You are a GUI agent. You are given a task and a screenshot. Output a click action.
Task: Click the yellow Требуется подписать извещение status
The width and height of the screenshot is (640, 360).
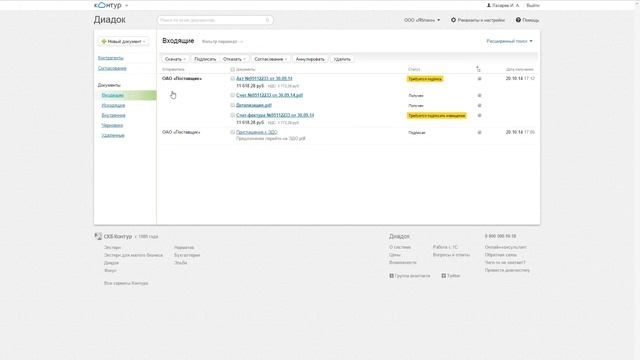[437, 116]
